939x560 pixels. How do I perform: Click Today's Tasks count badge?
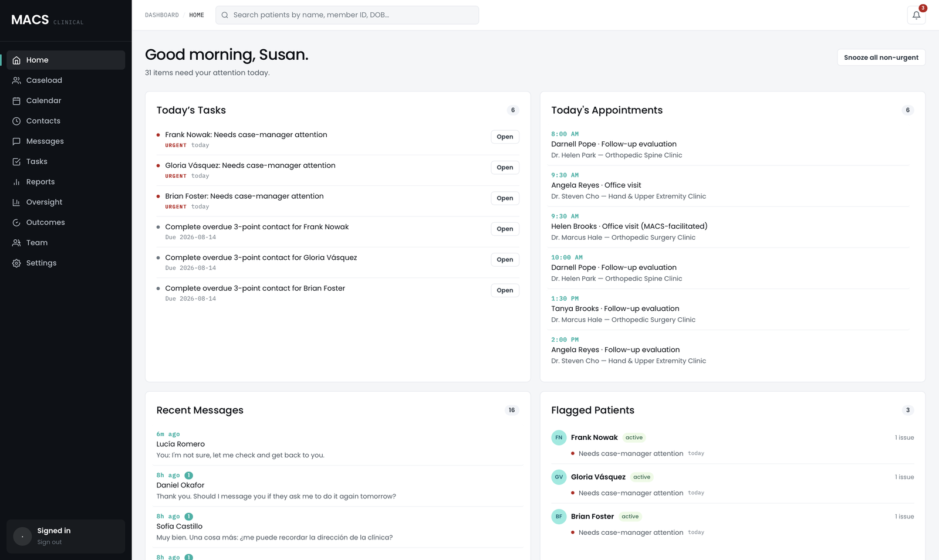513,110
